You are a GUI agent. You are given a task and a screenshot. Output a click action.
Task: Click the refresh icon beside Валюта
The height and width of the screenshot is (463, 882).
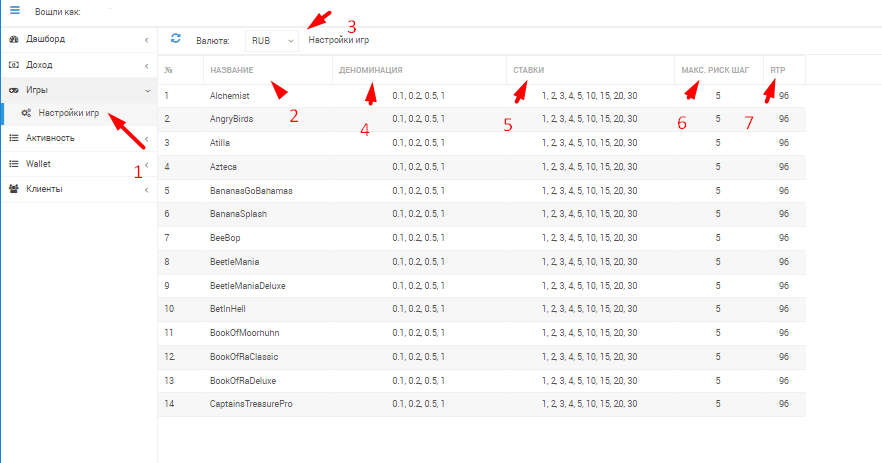tap(176, 38)
